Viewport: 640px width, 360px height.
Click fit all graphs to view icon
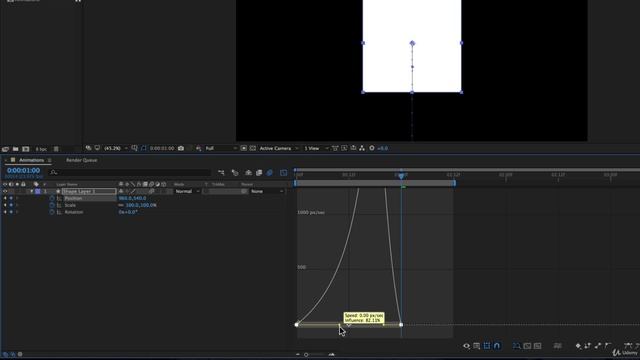click(x=538, y=346)
